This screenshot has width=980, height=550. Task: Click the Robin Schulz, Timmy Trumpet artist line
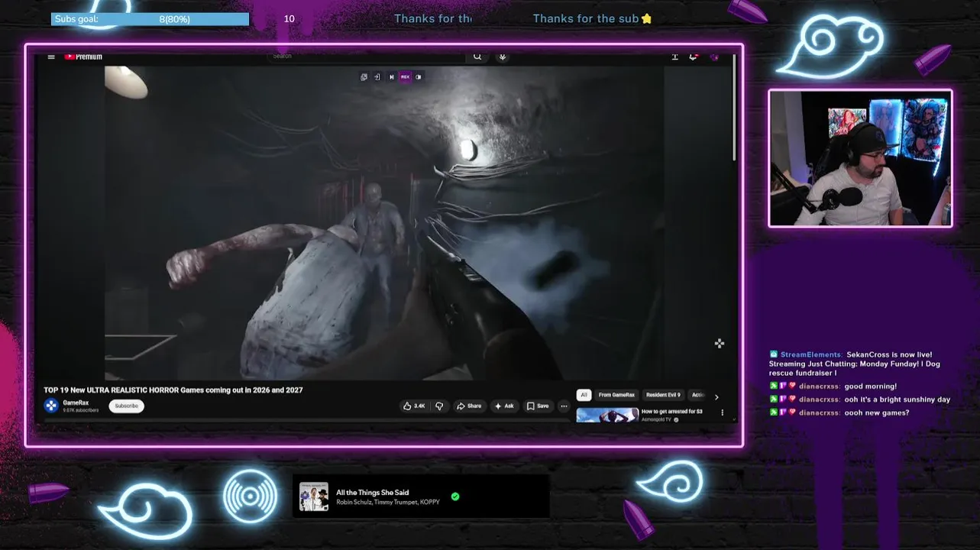click(x=388, y=503)
